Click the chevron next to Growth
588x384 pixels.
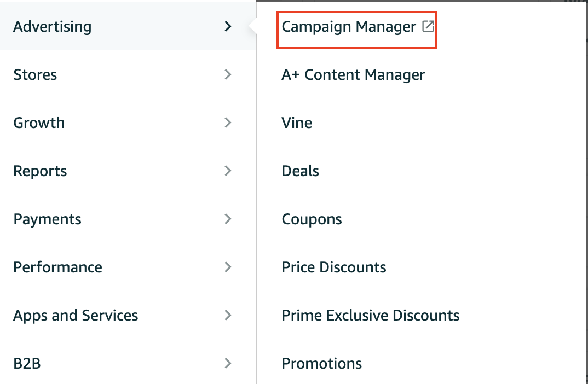228,123
